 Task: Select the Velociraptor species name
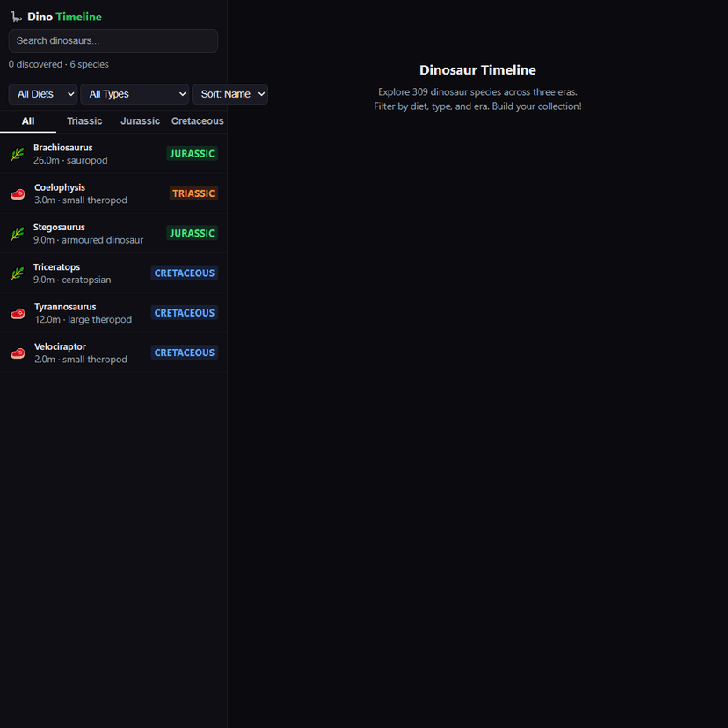(60, 346)
